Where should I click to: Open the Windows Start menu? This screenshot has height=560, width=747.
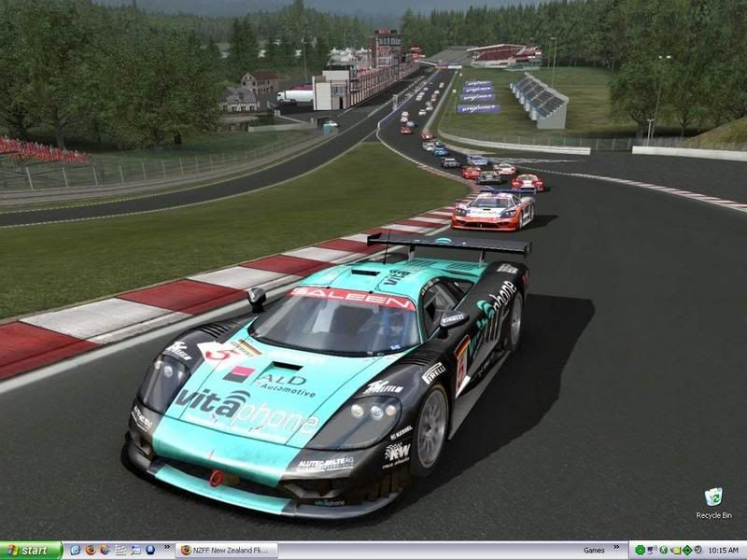tap(31, 551)
